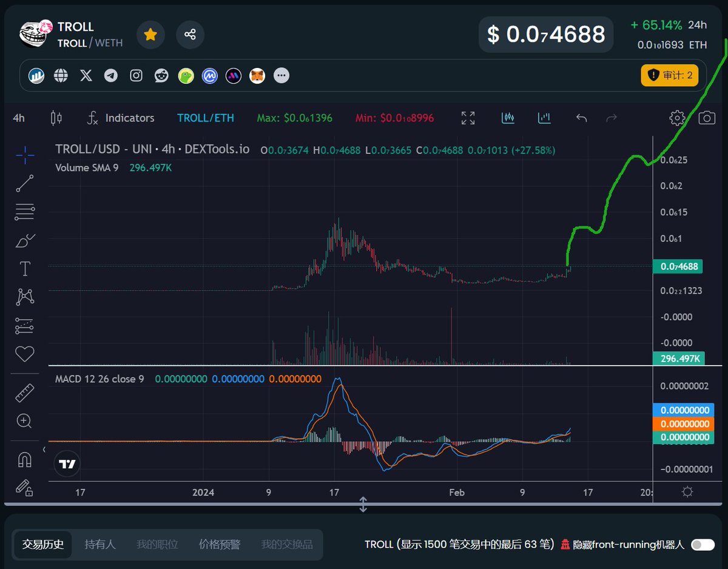Open the Telegram link icon
728x569 pixels.
(110, 76)
